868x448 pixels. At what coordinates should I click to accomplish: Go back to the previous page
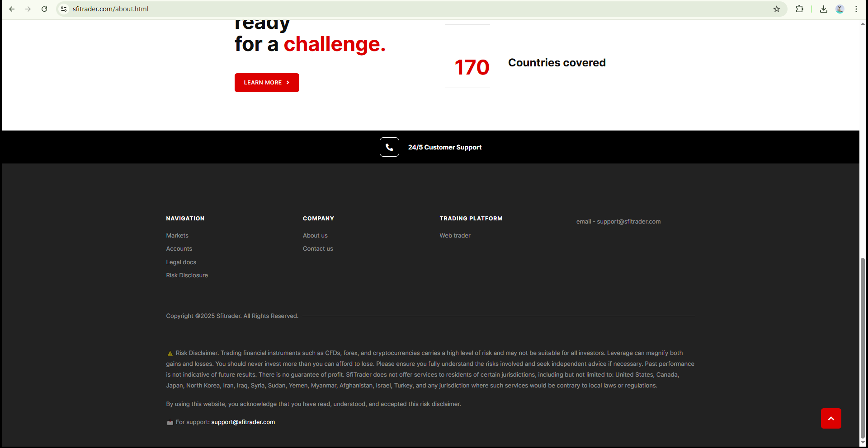pyautogui.click(x=12, y=9)
